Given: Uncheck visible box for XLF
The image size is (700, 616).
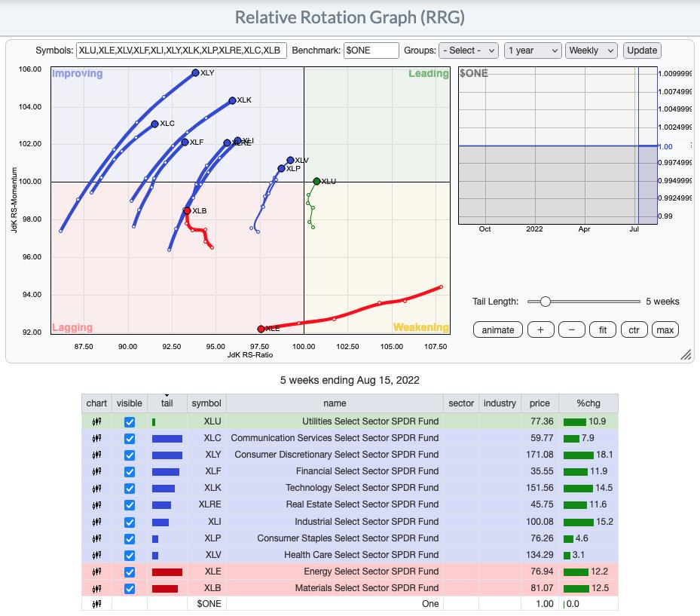Looking at the screenshot, I should pyautogui.click(x=130, y=472).
